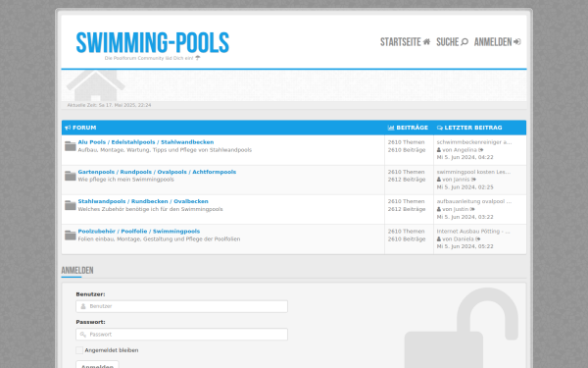View profile of user Justin
588x368 pixels.
tap(460, 209)
